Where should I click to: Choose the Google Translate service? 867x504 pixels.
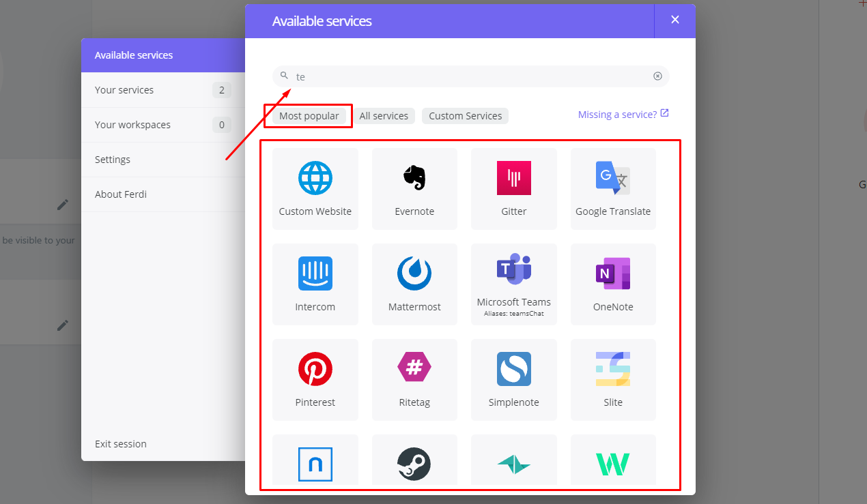point(613,189)
